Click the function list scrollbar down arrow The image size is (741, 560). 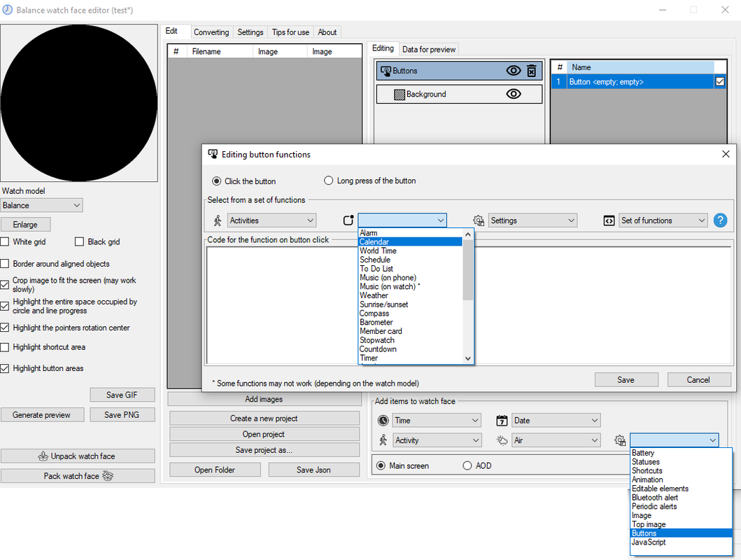[468, 358]
